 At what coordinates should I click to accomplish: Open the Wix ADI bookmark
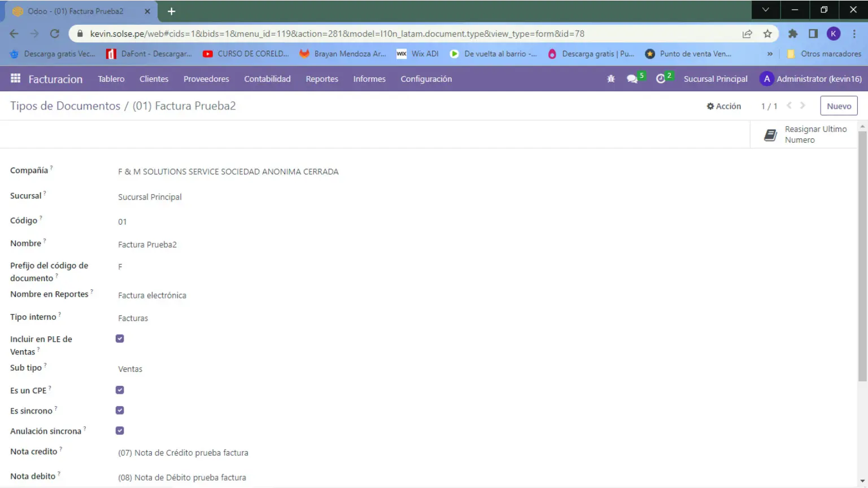click(x=417, y=54)
